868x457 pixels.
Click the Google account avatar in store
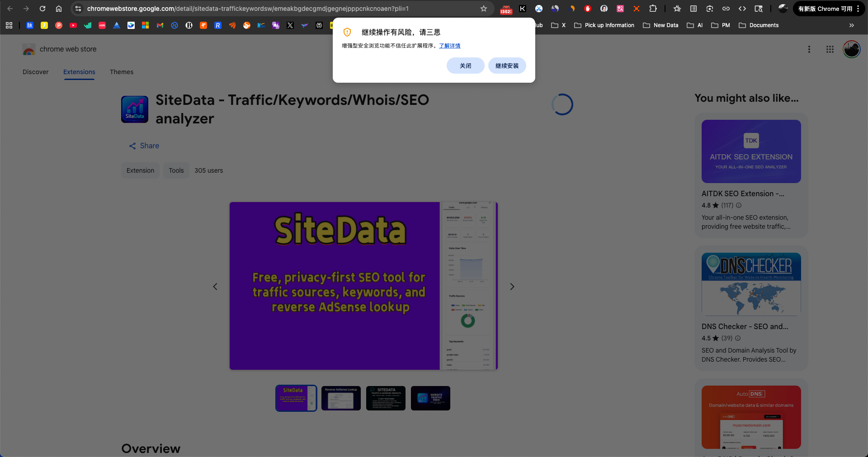pos(852,49)
